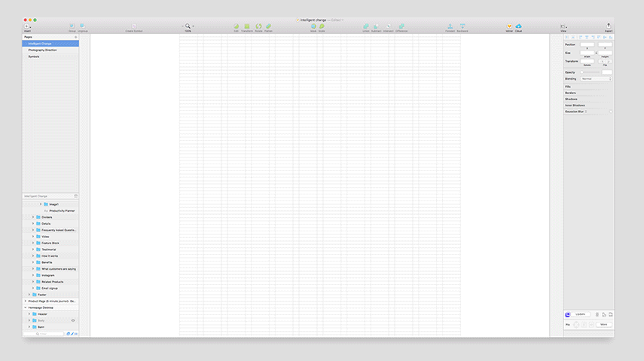Expand the Image1 group
Viewport: 644px width, 361px height.
[40, 204]
